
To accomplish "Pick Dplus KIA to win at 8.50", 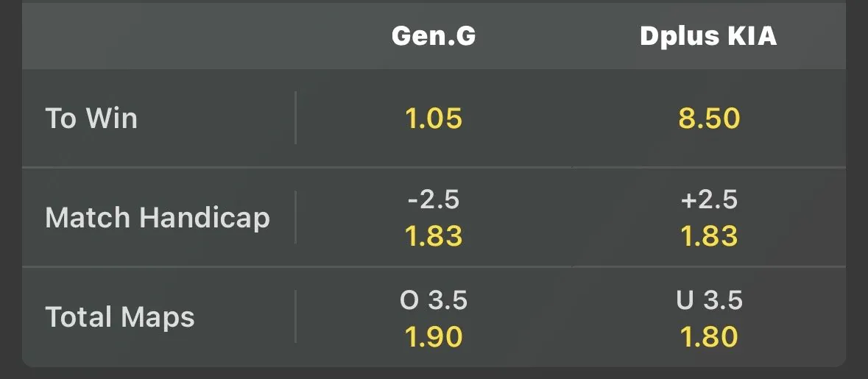I will pos(709,118).
